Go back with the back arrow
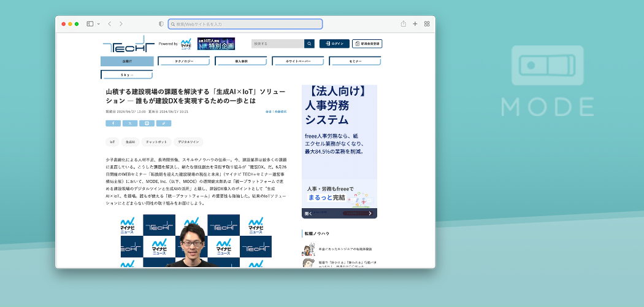 (x=109, y=24)
